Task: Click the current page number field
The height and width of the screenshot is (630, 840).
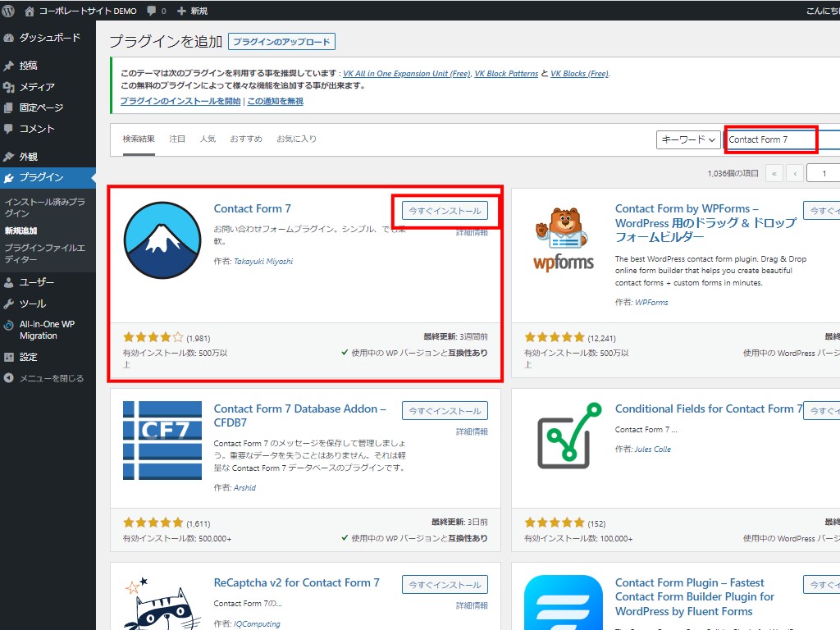Action: tap(823, 174)
